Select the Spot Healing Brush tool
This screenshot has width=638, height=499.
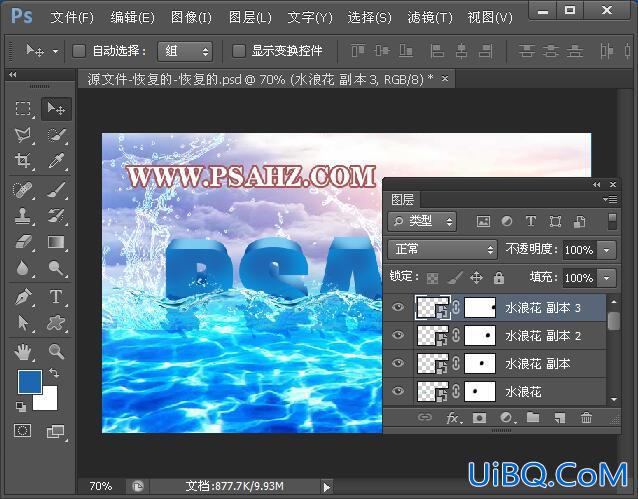tap(23, 190)
